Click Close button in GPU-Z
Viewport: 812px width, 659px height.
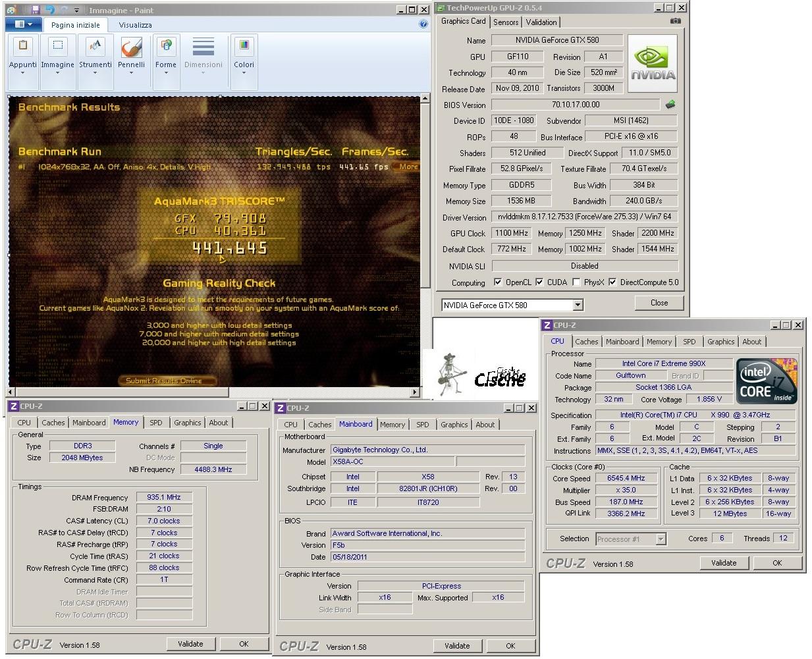(x=659, y=303)
